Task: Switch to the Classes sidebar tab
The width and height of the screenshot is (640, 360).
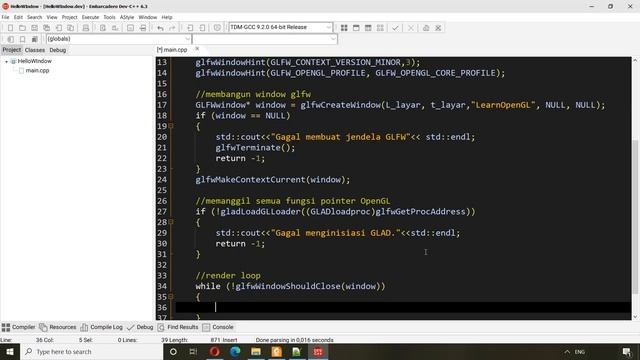Action: [x=35, y=50]
